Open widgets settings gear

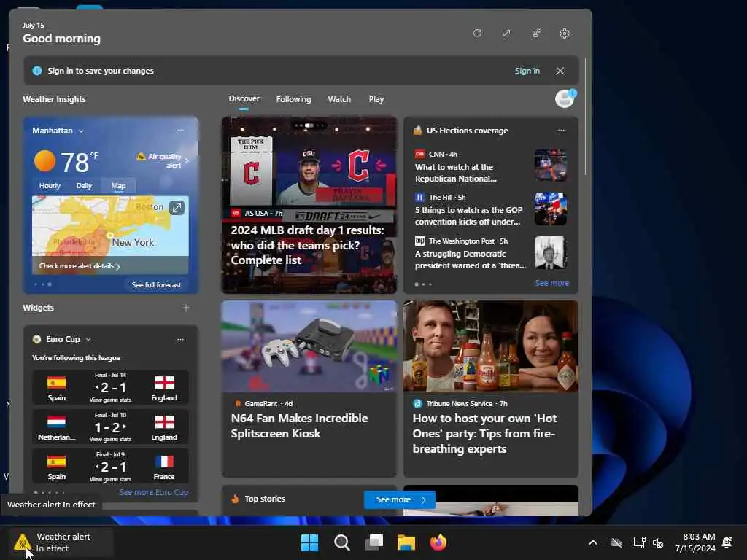(x=565, y=34)
